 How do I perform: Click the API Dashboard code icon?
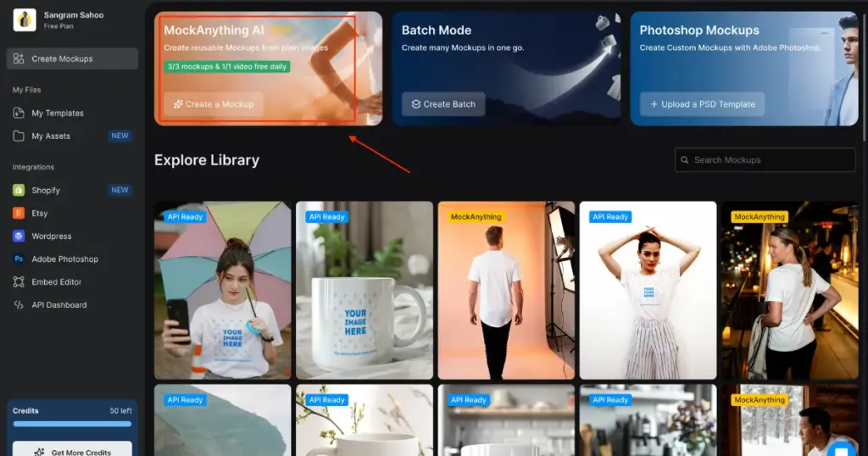pos(19,305)
